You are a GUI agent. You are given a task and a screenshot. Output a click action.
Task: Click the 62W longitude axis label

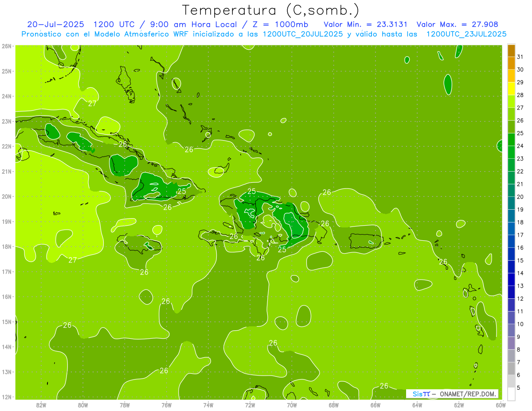pyautogui.click(x=459, y=405)
